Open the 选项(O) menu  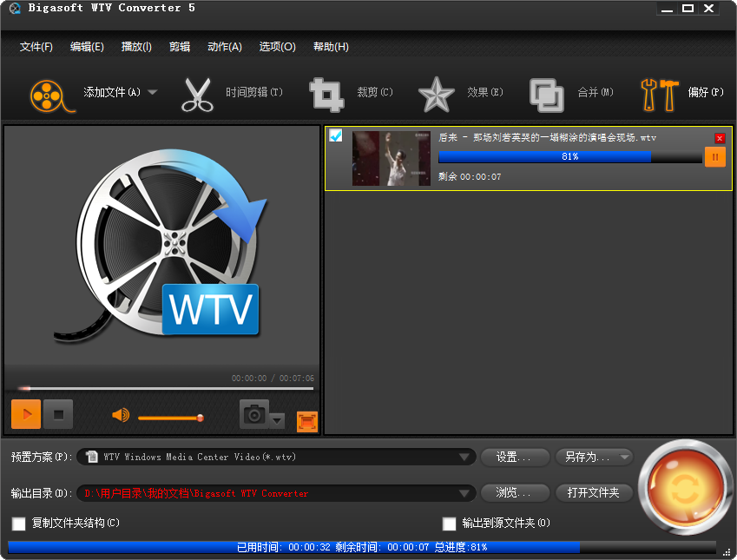pos(277,47)
